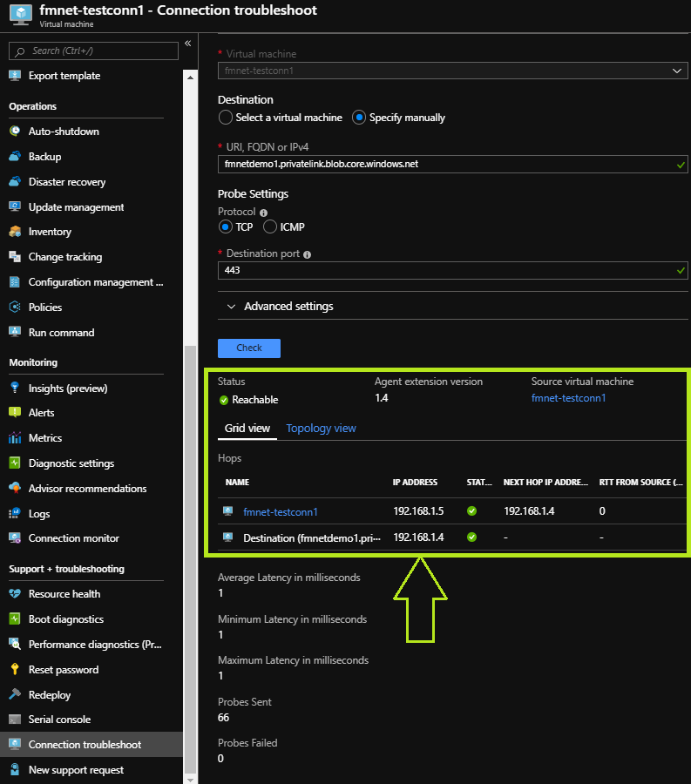Click the Search (Ctrl+/) field
This screenshot has width=691, height=784.
click(93, 51)
